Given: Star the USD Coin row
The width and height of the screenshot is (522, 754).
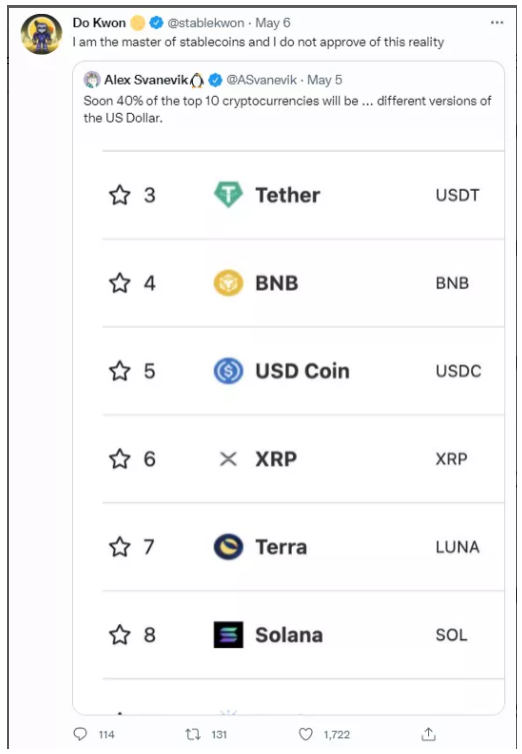Looking at the screenshot, I should (120, 371).
